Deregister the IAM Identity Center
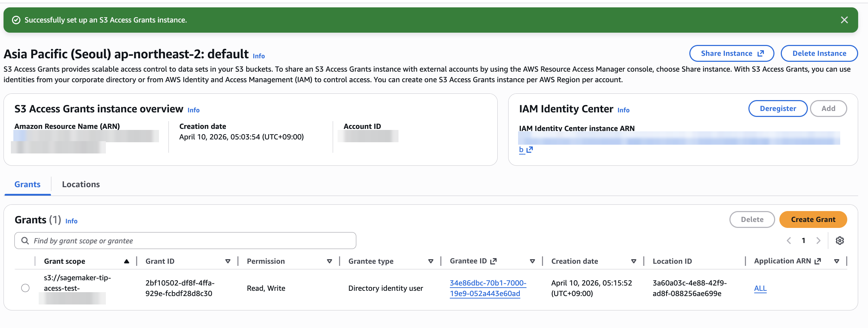Image resolution: width=868 pixels, height=328 pixels. [x=778, y=109]
